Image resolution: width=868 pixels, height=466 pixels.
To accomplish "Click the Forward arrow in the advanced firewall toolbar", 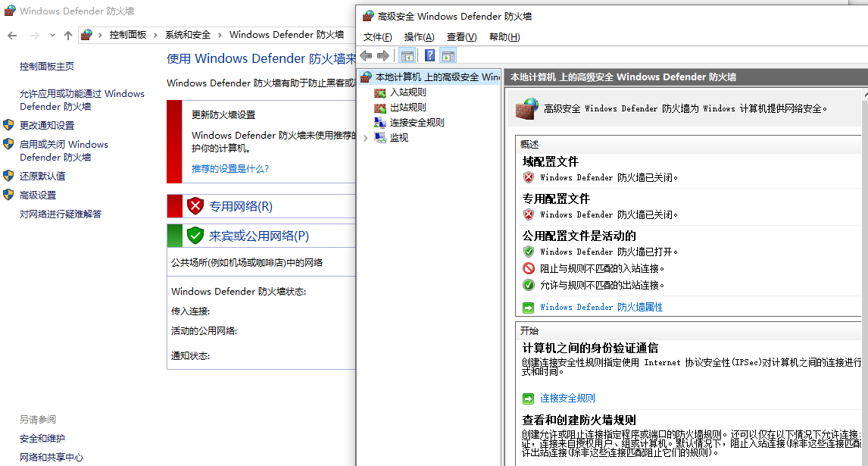I will [x=383, y=55].
